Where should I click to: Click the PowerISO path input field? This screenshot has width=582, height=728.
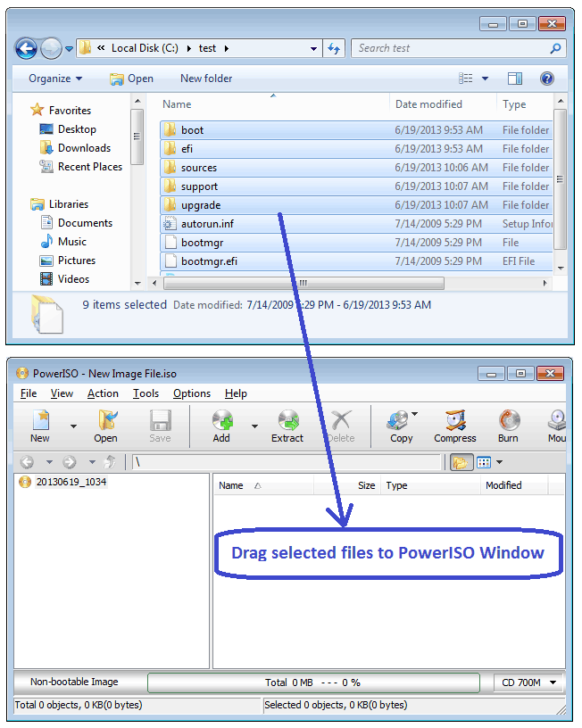tap(287, 462)
